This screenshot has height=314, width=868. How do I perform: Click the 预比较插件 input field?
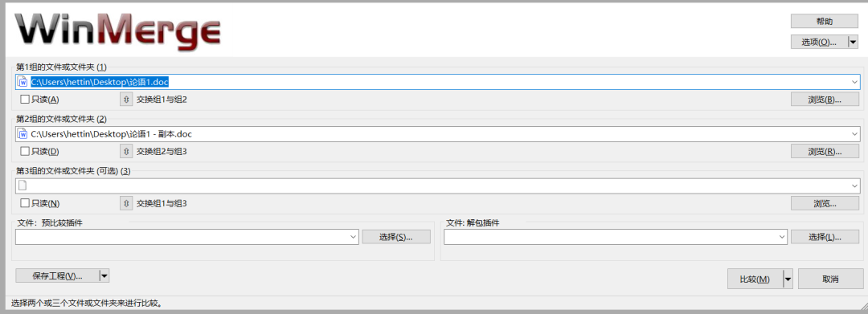tap(187, 237)
